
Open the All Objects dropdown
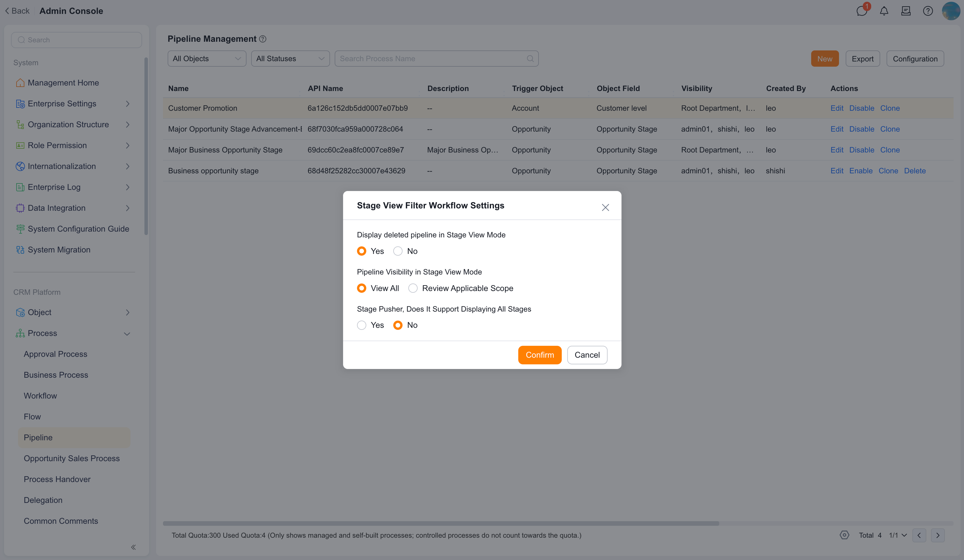207,59
